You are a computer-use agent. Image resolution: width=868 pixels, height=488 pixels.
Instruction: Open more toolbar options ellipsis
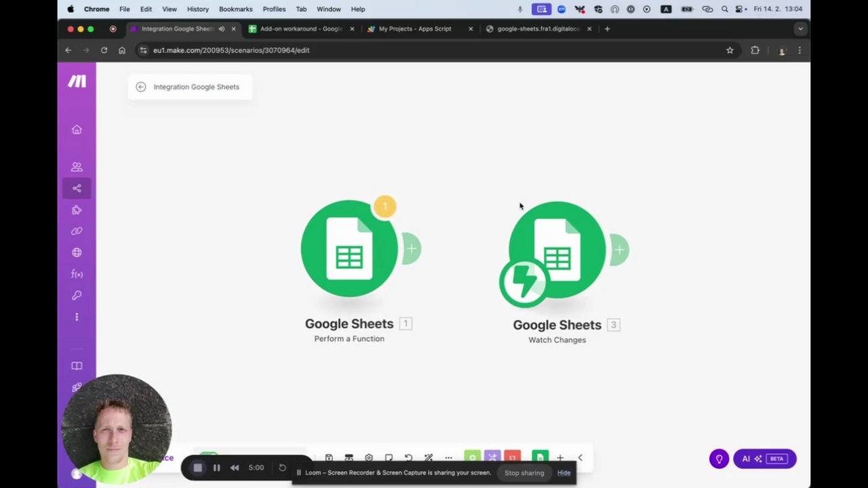(448, 458)
